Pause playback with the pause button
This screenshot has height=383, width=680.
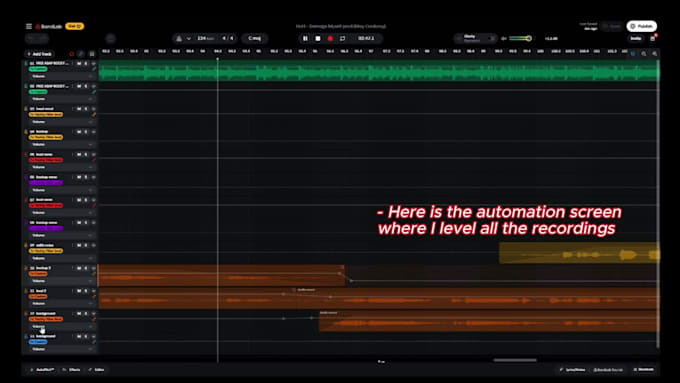coord(305,39)
